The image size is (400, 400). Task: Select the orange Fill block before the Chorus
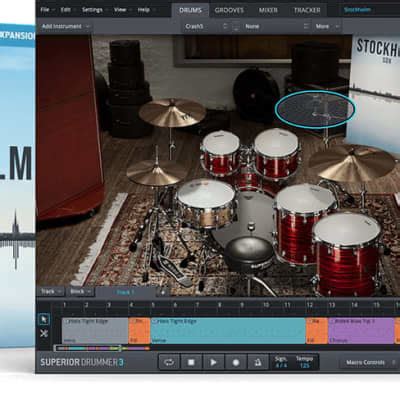pos(317,331)
